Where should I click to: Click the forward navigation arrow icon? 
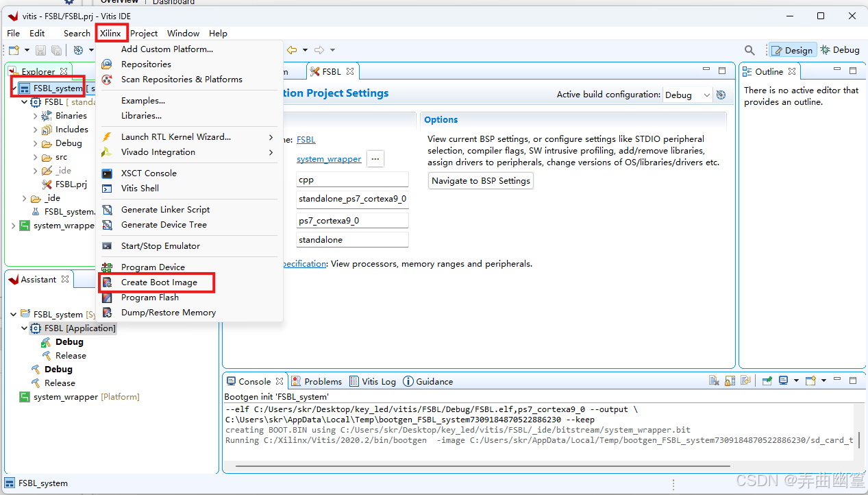[x=319, y=50]
